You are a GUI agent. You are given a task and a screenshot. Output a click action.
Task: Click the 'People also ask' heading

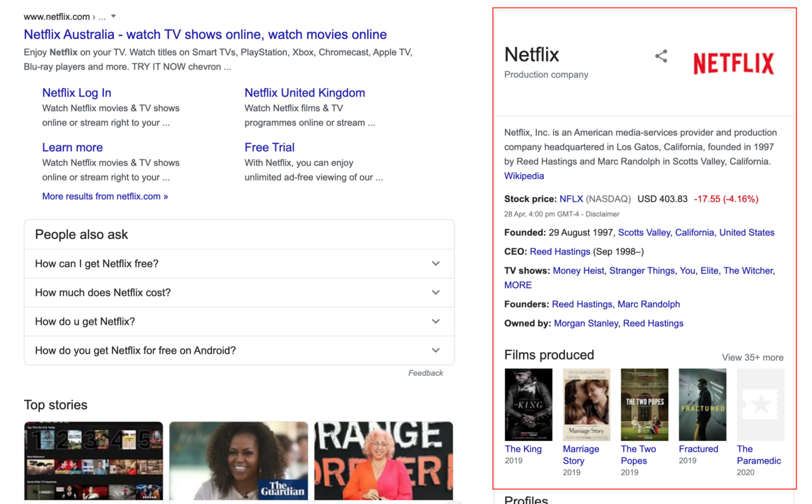[x=81, y=235]
